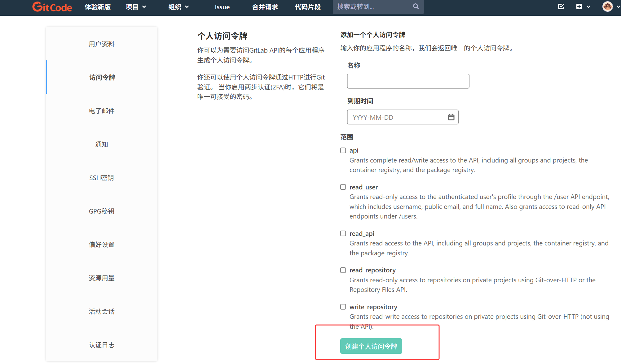Click the todo checklist icon in navbar
This screenshot has height=364, width=621.
(x=561, y=6)
